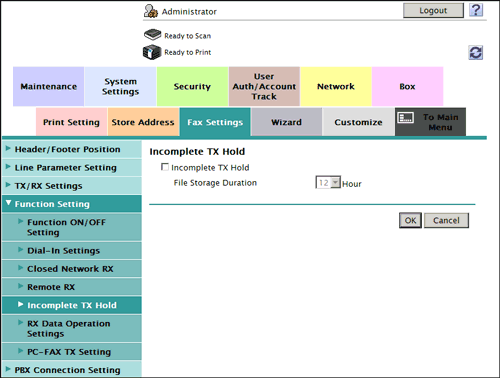
Task: Open RX Data Operation Settings
Action: pos(72,329)
